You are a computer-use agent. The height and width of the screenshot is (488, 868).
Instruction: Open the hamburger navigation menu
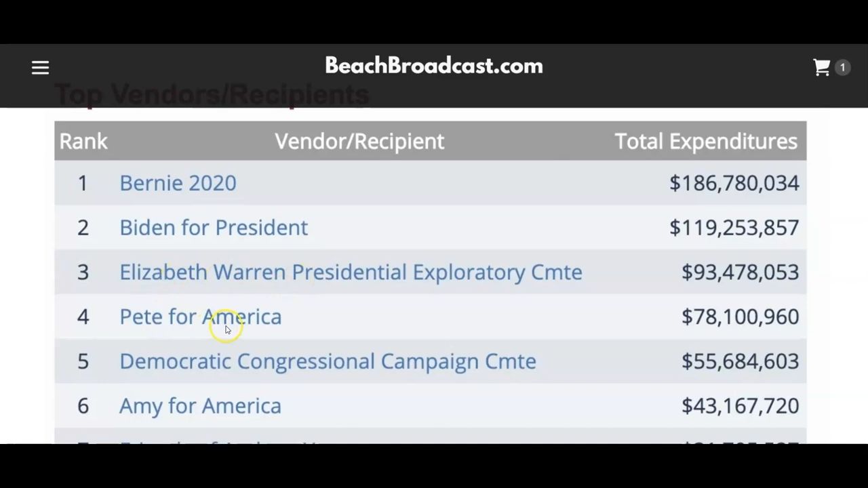[40, 68]
